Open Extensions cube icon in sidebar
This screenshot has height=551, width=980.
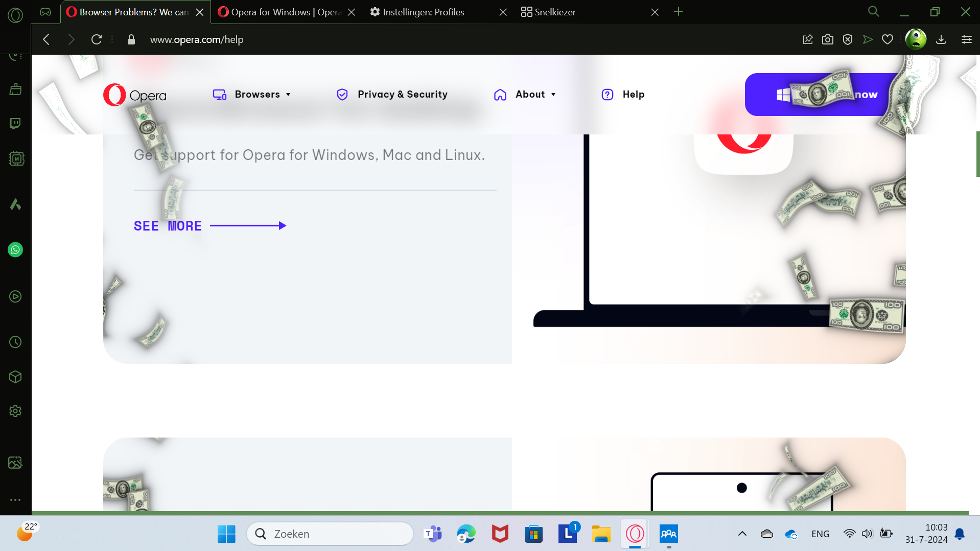pyautogui.click(x=15, y=377)
